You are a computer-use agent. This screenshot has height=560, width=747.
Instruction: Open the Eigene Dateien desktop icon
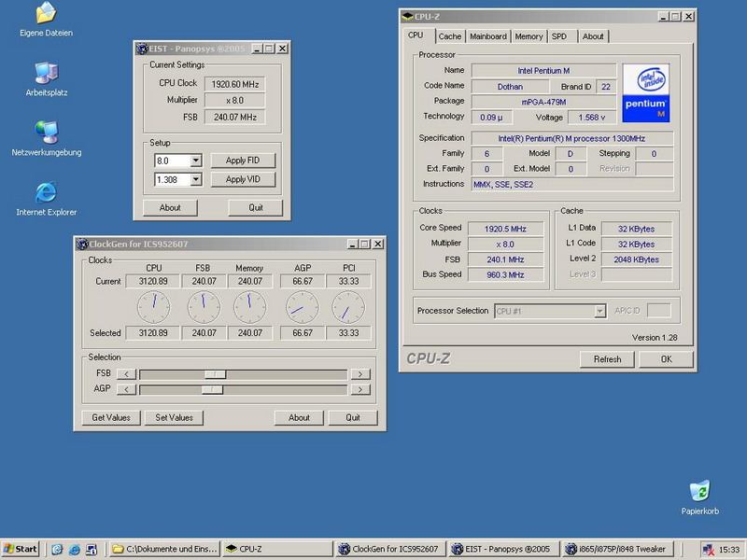click(45, 16)
